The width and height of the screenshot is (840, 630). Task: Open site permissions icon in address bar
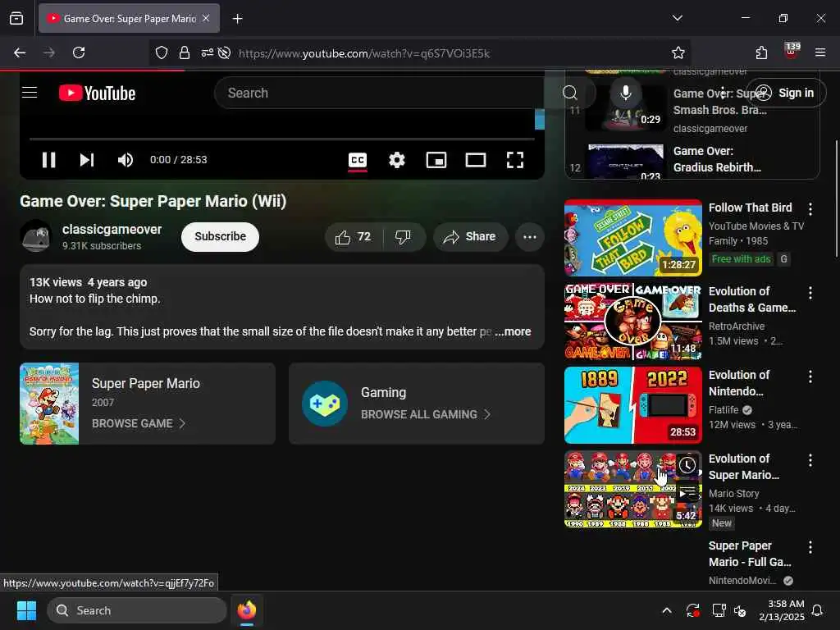(207, 52)
